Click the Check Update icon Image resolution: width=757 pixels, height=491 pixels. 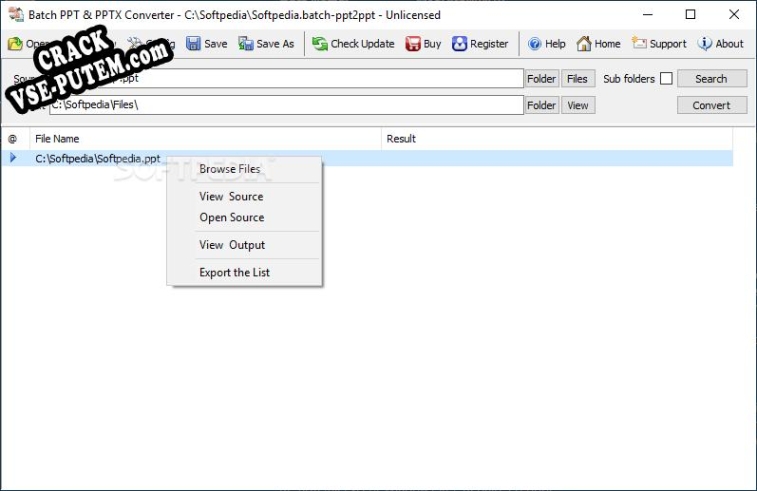320,44
